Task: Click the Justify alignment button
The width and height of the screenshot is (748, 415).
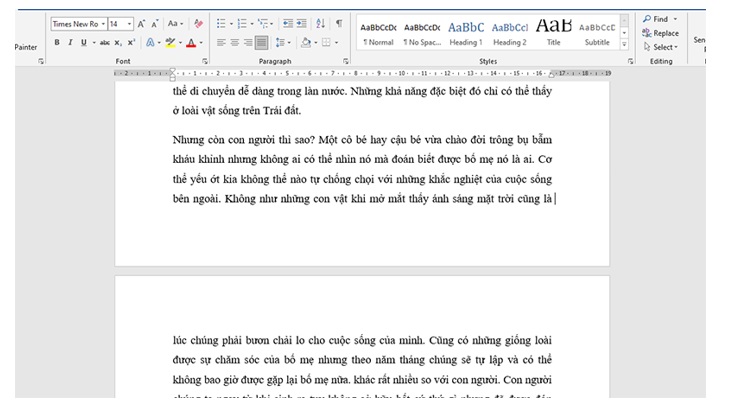Action: point(261,43)
